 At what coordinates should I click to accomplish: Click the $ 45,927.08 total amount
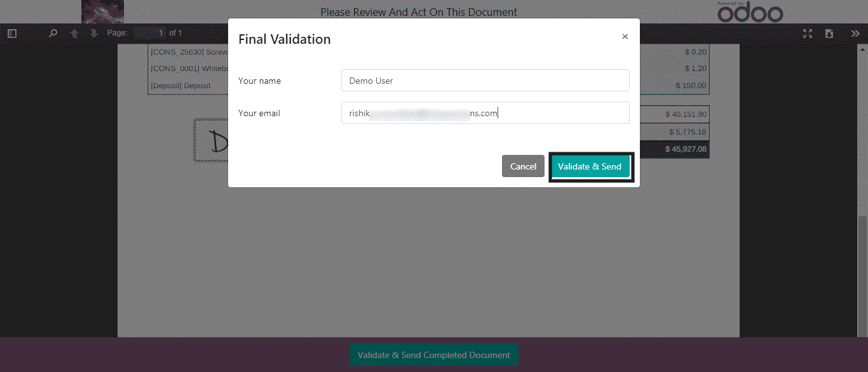pos(685,149)
